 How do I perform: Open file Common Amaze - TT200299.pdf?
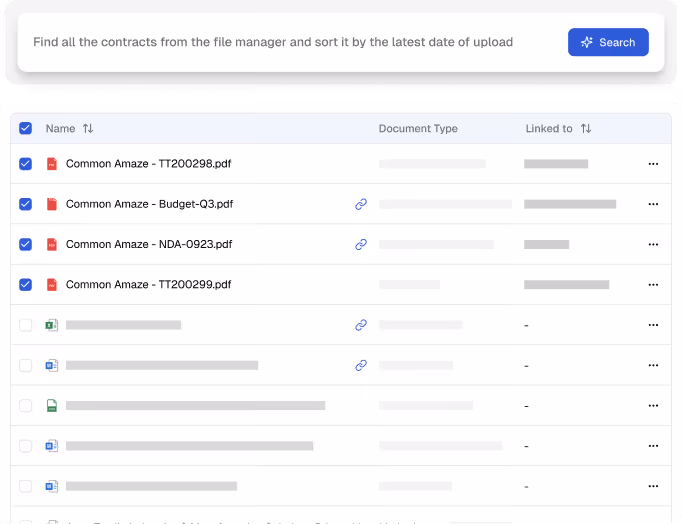[148, 285]
